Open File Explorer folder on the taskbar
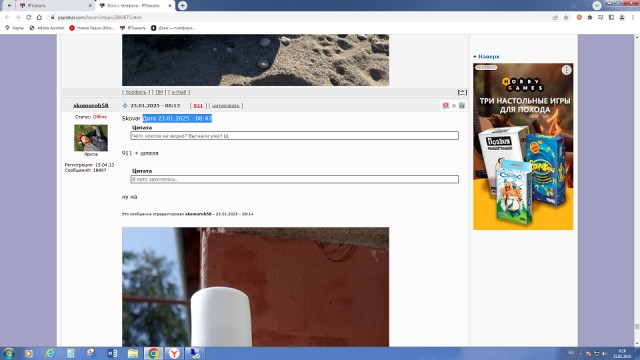 [133, 353]
